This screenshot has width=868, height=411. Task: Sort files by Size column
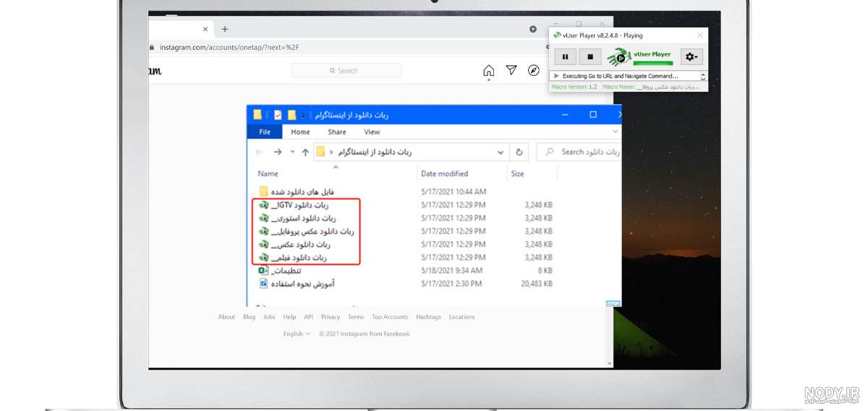coord(517,174)
